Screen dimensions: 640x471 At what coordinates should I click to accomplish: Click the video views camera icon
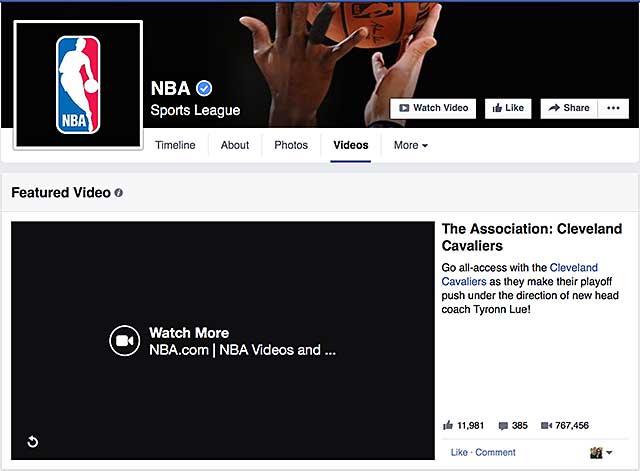pyautogui.click(x=546, y=426)
